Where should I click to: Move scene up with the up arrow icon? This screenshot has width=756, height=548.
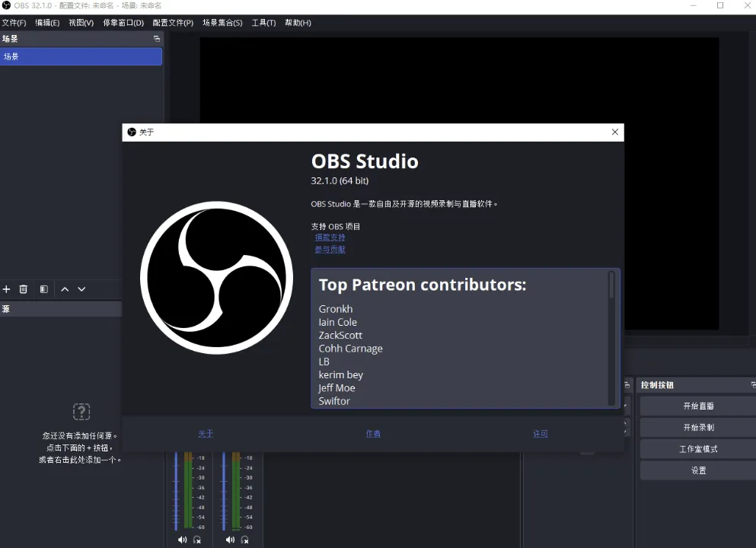[x=65, y=289]
